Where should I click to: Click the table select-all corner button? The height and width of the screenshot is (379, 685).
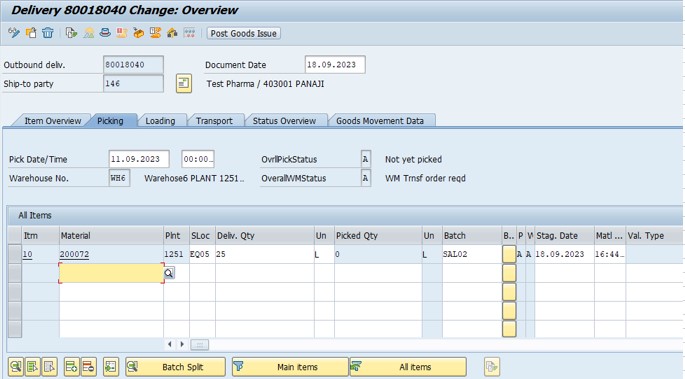(x=15, y=235)
